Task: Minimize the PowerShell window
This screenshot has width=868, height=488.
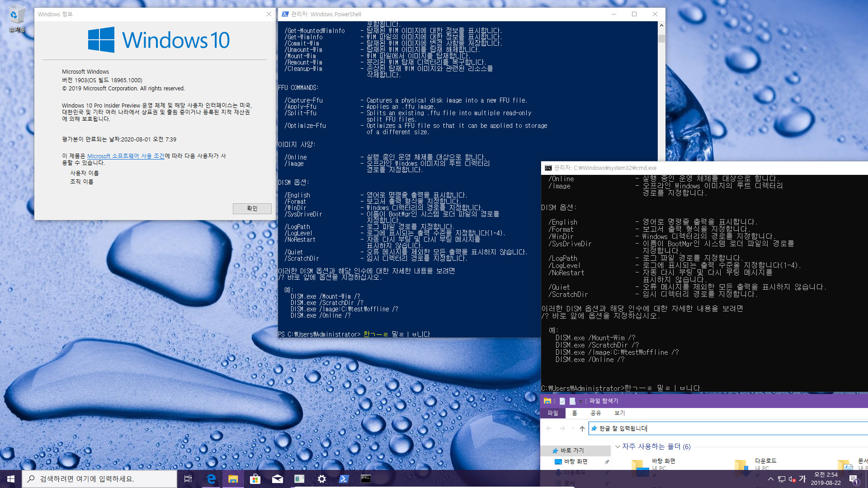Action: tap(613, 14)
